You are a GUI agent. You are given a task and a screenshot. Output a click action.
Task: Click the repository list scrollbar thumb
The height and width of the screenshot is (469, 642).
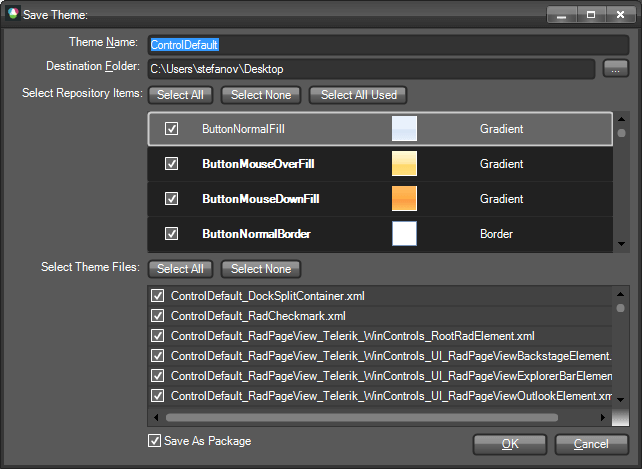(621, 133)
